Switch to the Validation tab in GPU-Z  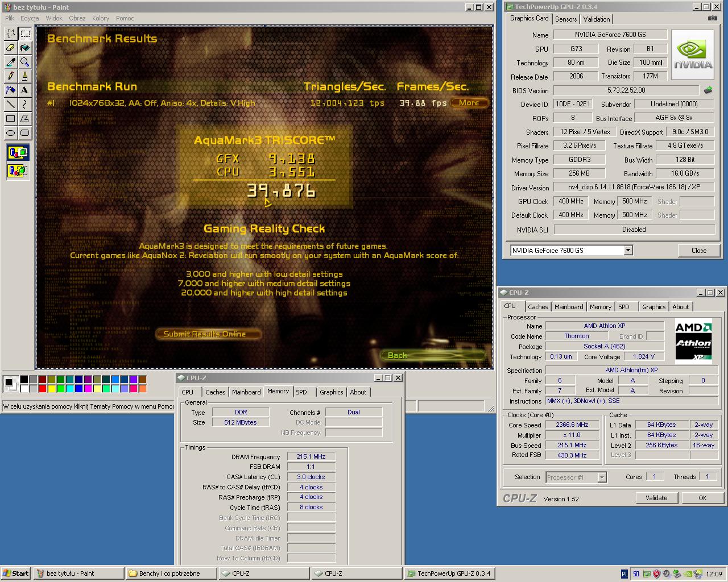(x=597, y=19)
